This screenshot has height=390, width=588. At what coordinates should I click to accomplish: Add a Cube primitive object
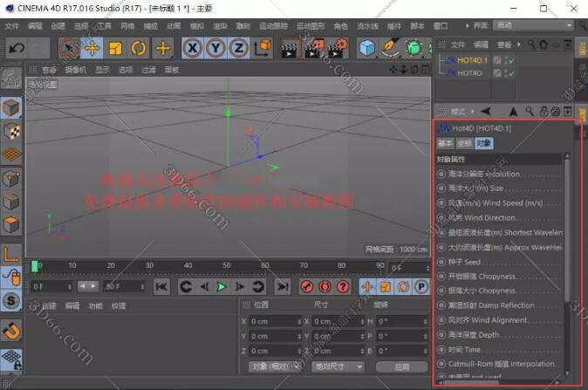pos(367,48)
